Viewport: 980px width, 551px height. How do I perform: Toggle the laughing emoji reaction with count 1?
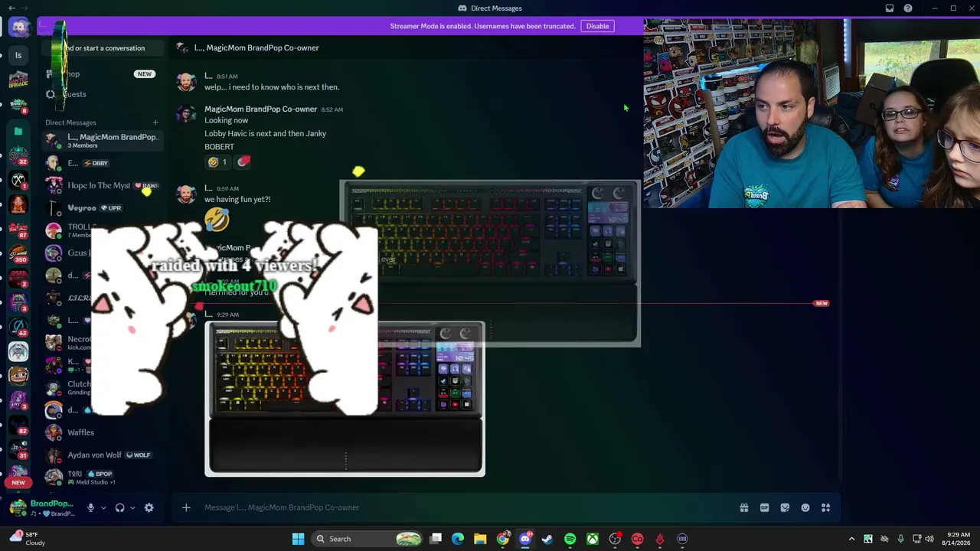pyautogui.click(x=217, y=161)
